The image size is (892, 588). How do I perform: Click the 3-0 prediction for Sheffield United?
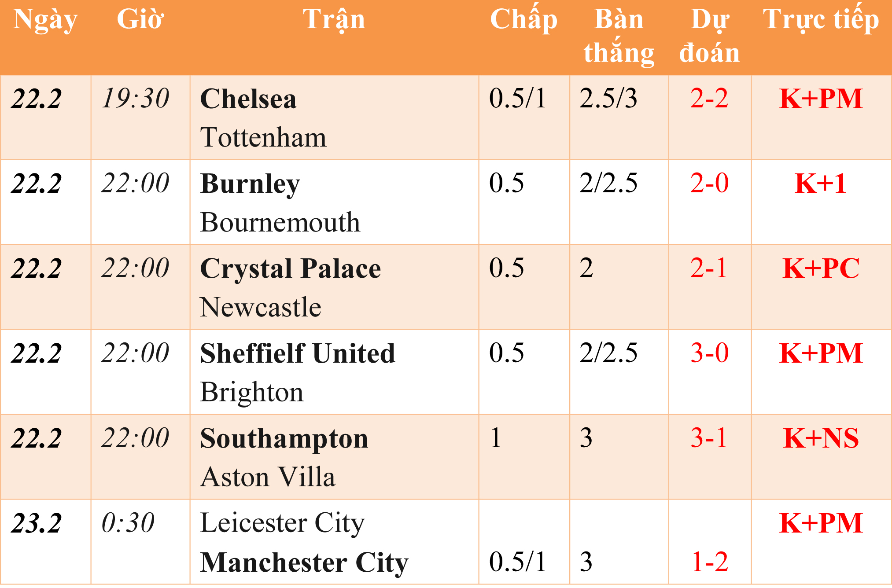[709, 353]
